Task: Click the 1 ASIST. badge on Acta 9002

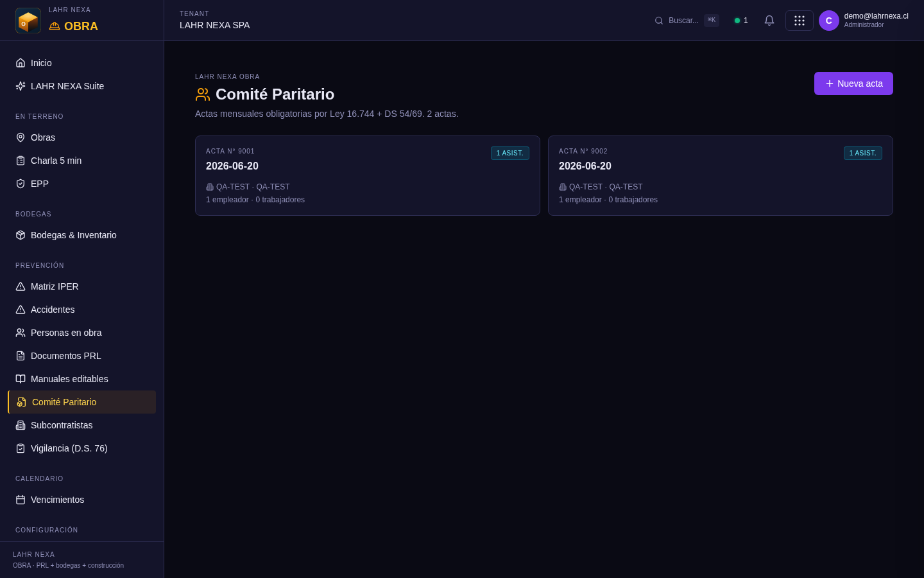Action: (863, 153)
